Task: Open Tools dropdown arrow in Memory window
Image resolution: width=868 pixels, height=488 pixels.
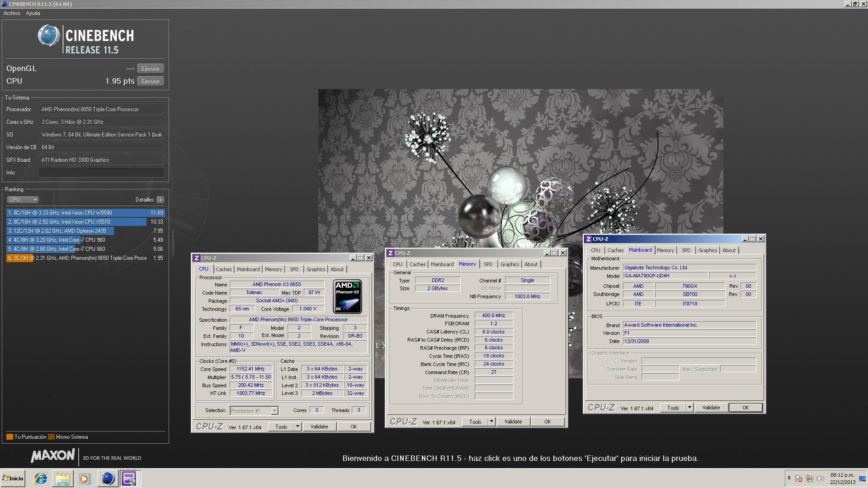Action: [491, 422]
